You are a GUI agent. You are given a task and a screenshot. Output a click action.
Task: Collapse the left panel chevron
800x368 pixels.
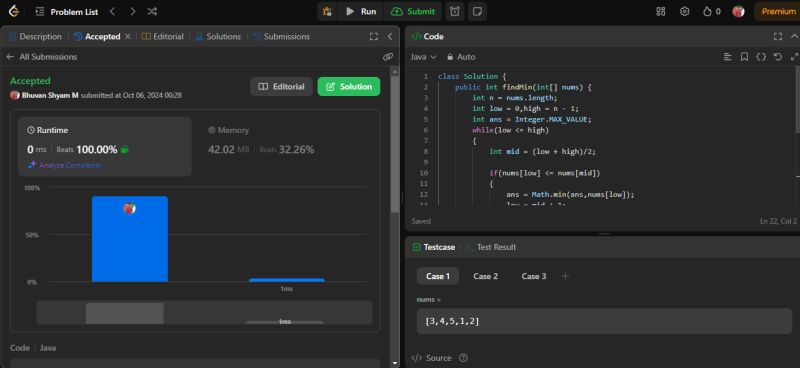tap(390, 37)
